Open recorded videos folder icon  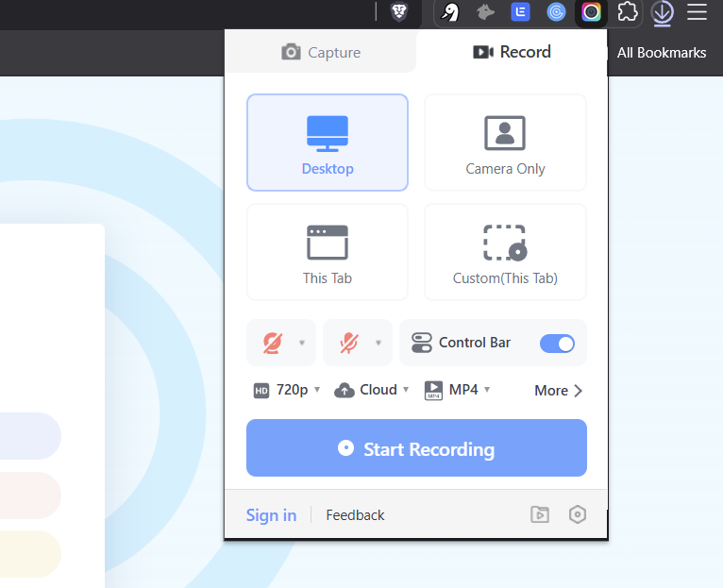[539, 514]
